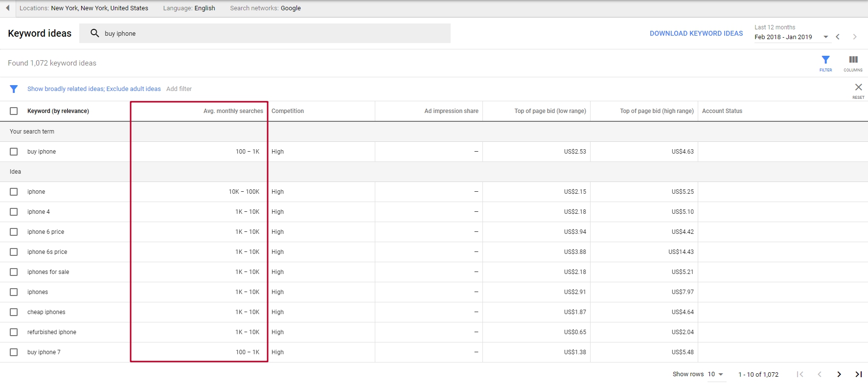This screenshot has height=386, width=868.
Task: Jump to last results page
Action: pyautogui.click(x=858, y=374)
